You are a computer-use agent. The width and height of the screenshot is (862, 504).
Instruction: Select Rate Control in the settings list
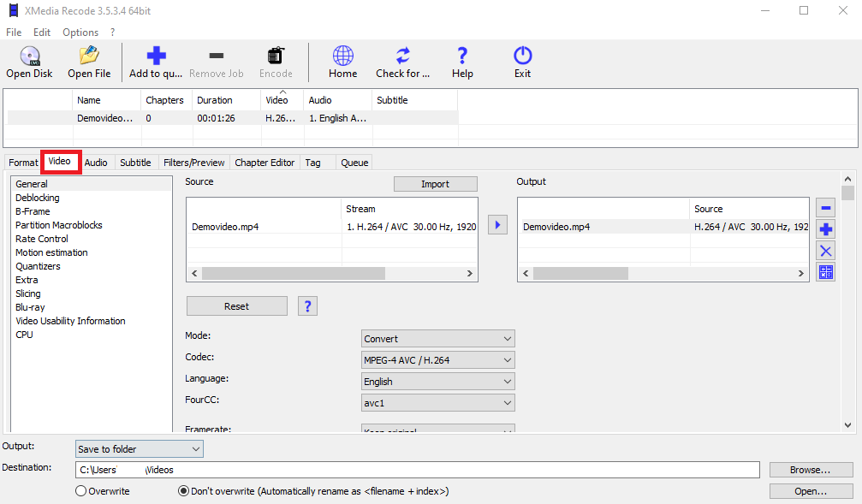point(42,239)
